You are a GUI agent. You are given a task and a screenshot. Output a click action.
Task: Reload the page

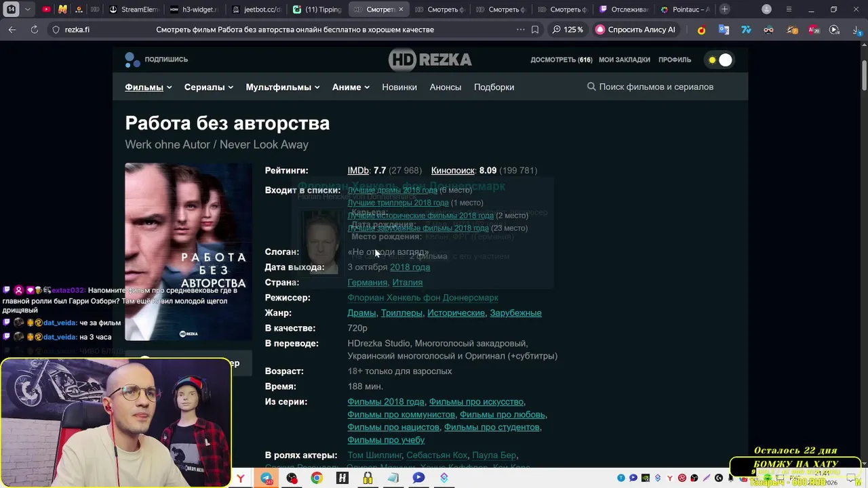click(x=35, y=30)
